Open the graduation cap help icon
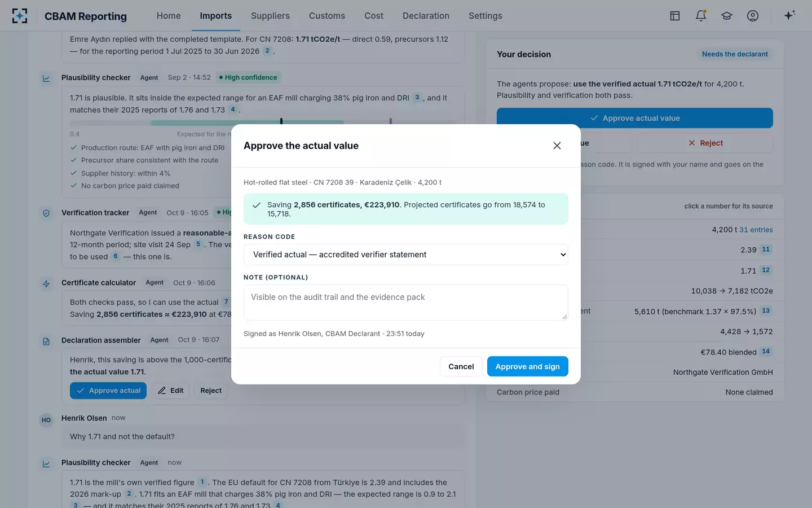This screenshot has height=508, width=812. (x=727, y=16)
